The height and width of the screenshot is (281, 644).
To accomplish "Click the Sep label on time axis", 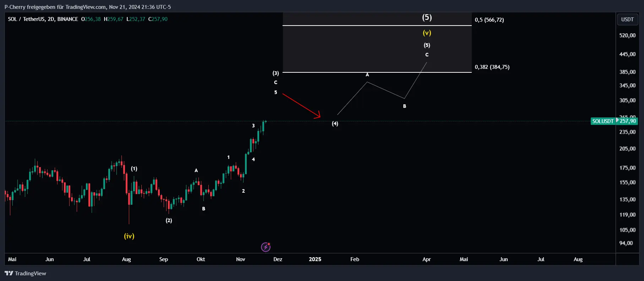I will pos(164,259).
